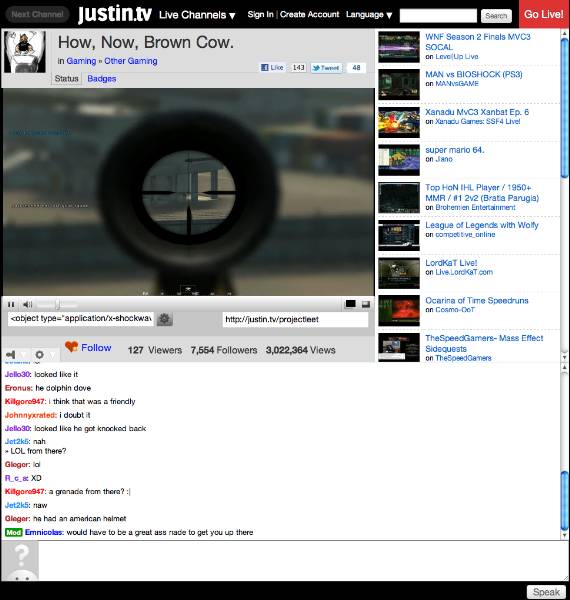Image resolution: width=570 pixels, height=600 pixels.
Task: Click the Next Channel button
Action: 37,15
